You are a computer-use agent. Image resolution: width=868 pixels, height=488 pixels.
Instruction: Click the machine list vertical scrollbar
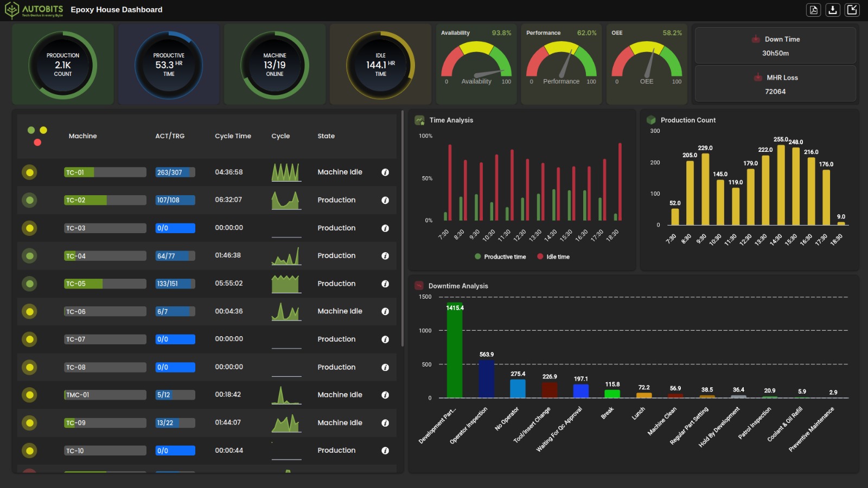click(x=402, y=228)
